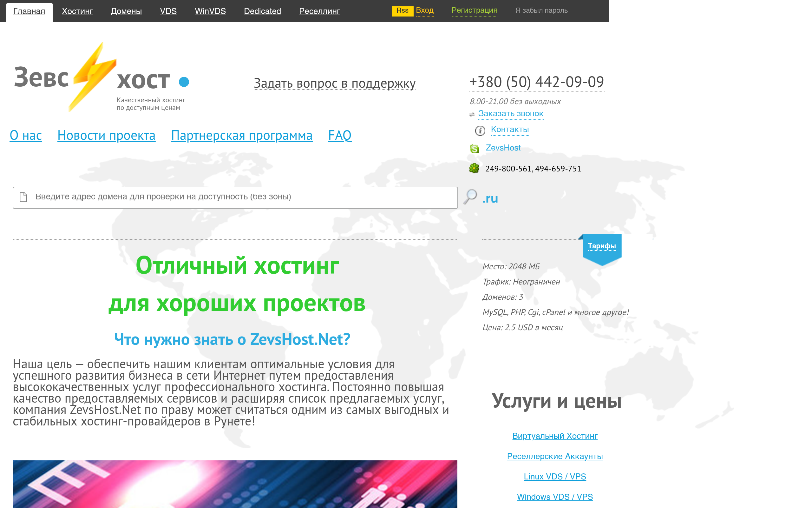Open Linux VDS / VPS link

555,477
